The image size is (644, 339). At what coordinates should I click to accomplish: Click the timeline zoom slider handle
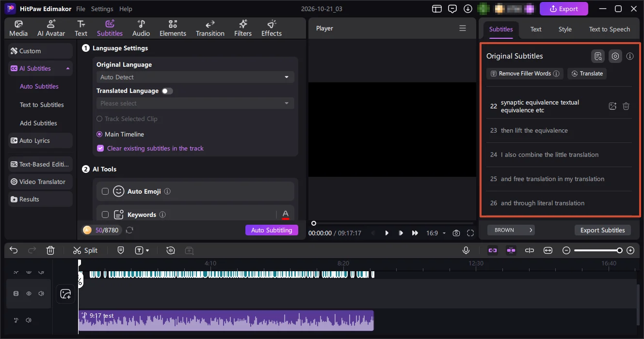pos(619,250)
